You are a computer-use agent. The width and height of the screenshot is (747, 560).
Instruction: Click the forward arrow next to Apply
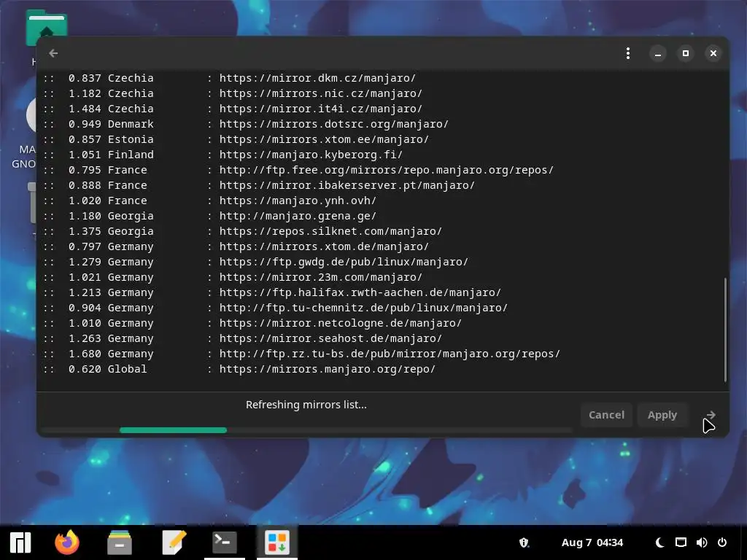click(x=711, y=415)
